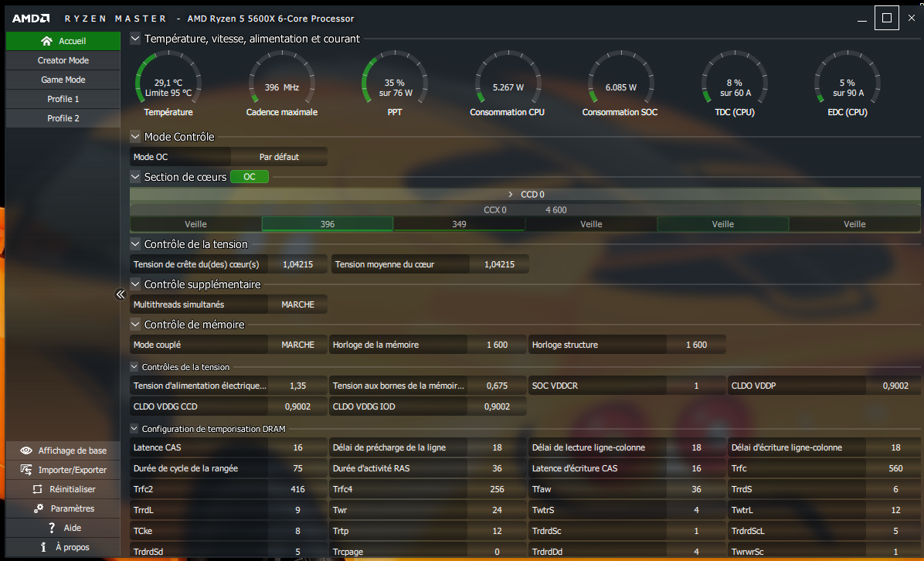Click the Cadence maximale gauge
This screenshot has width=924, height=561.
[282, 83]
